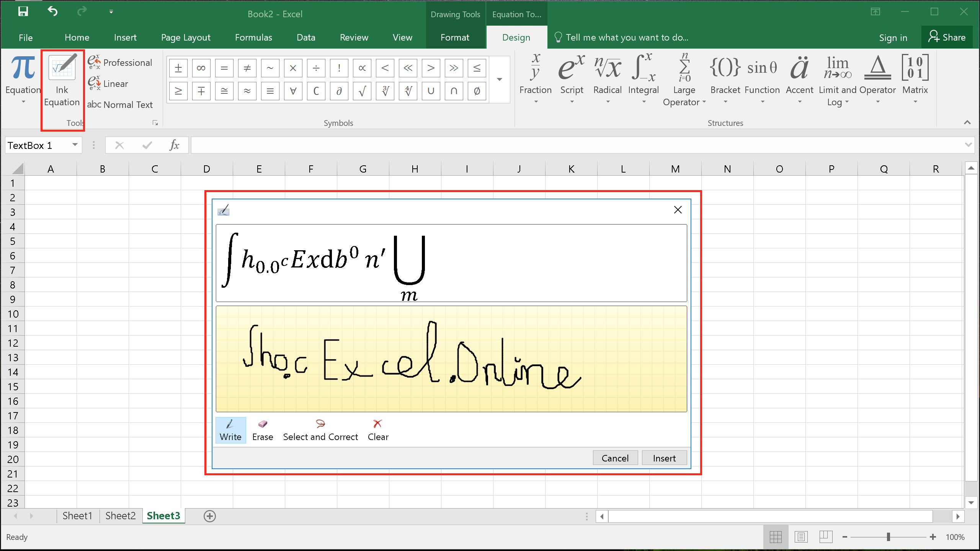980x551 pixels.
Task: Select Normal view button in status bar
Action: click(x=776, y=537)
